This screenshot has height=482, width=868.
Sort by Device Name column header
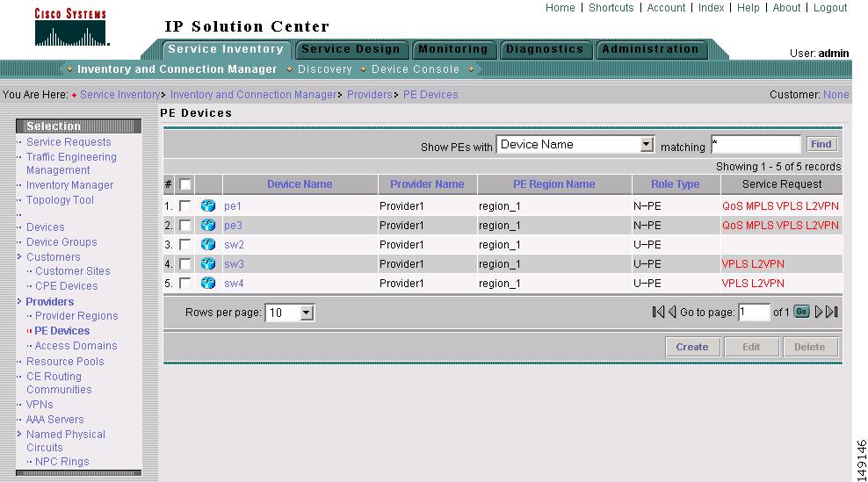300,184
